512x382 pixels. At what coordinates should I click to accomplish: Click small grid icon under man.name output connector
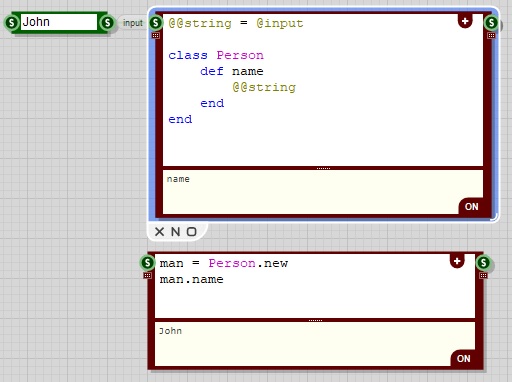(484, 275)
